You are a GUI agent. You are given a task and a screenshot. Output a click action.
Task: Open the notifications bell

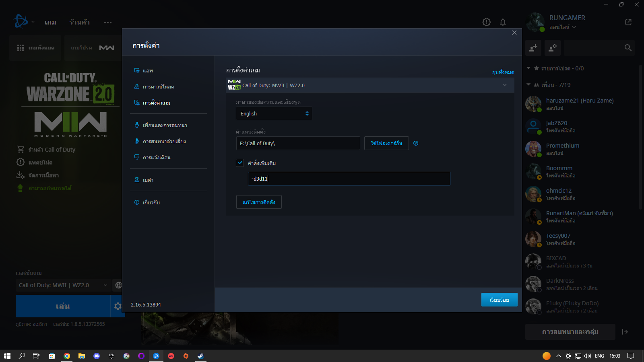tap(503, 22)
